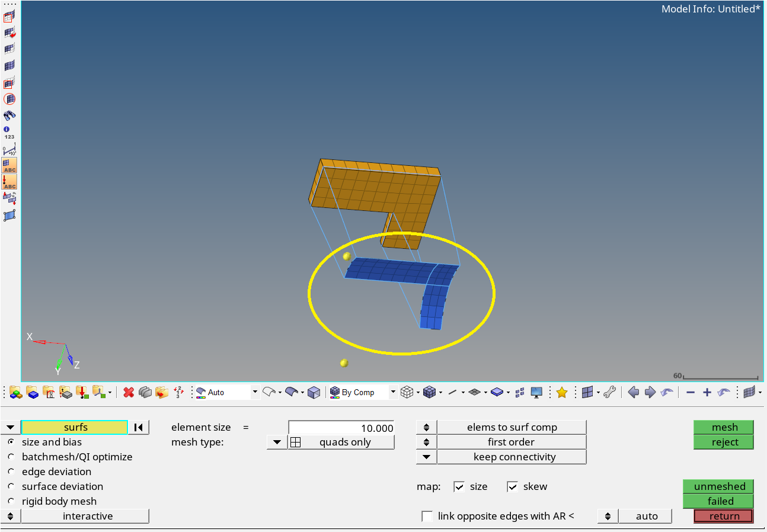Toggle the auto switch arrow
Screen dimensions: 767x532
(608, 516)
